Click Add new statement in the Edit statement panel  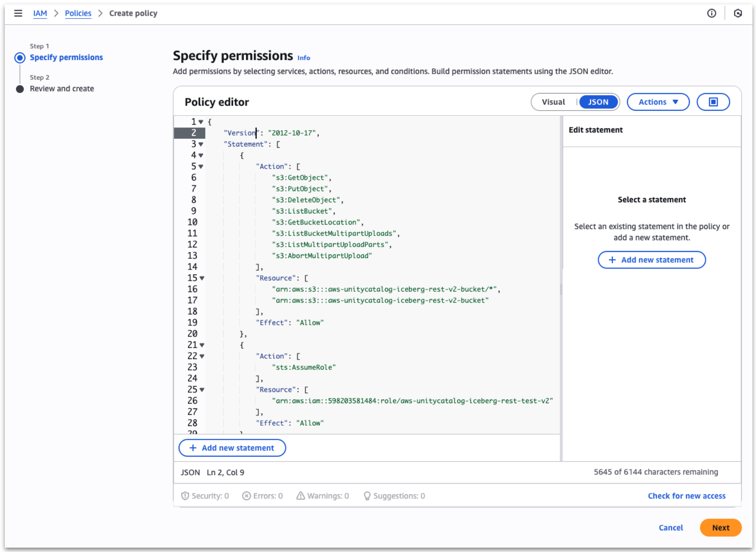tap(651, 260)
